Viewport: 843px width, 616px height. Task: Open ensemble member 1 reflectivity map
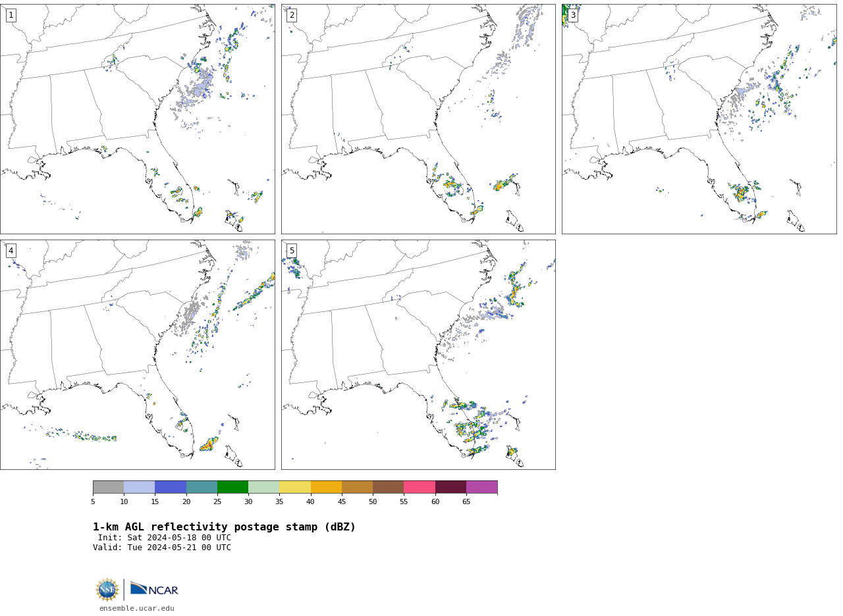click(138, 119)
